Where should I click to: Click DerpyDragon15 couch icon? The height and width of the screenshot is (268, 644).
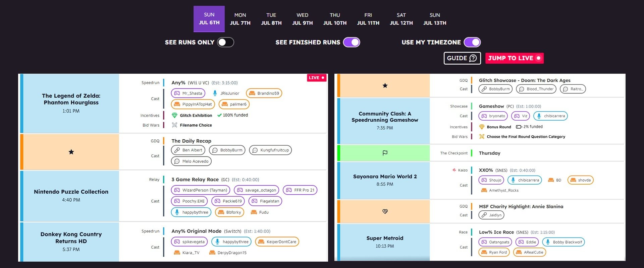pyautogui.click(x=212, y=253)
